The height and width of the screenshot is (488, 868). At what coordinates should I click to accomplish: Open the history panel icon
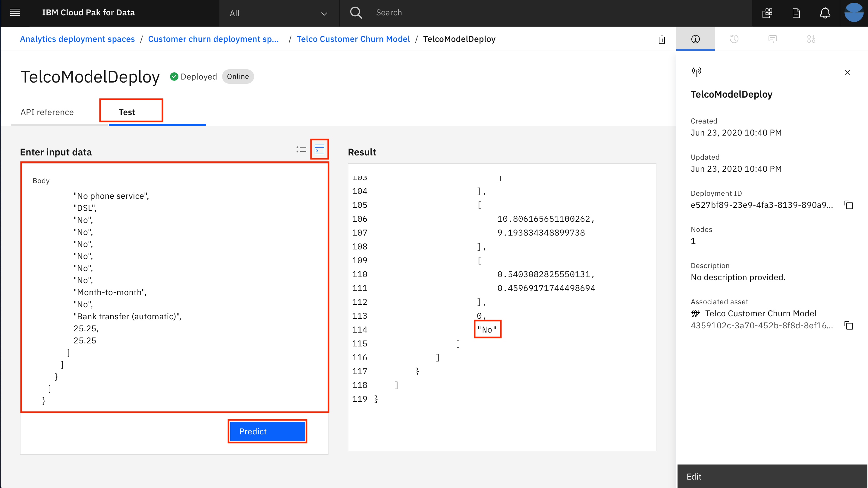[734, 39]
